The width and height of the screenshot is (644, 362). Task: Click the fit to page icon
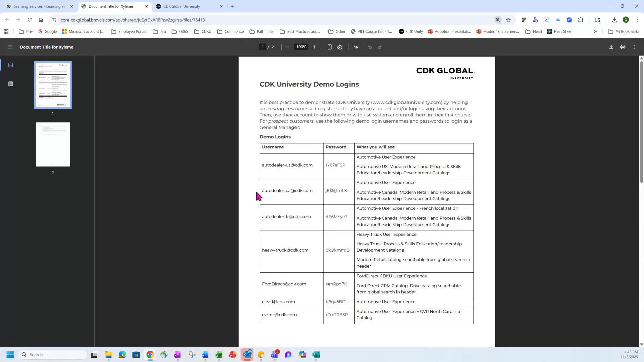(329, 47)
